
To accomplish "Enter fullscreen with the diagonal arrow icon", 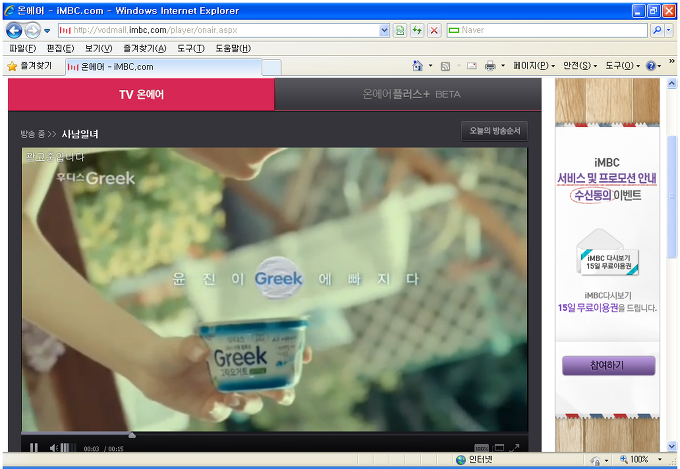I will tap(514, 448).
